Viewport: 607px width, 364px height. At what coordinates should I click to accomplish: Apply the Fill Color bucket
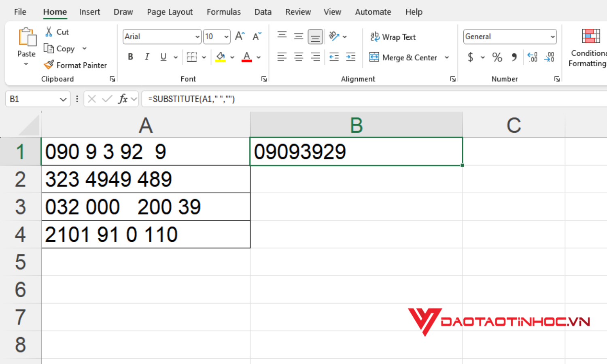coord(221,57)
